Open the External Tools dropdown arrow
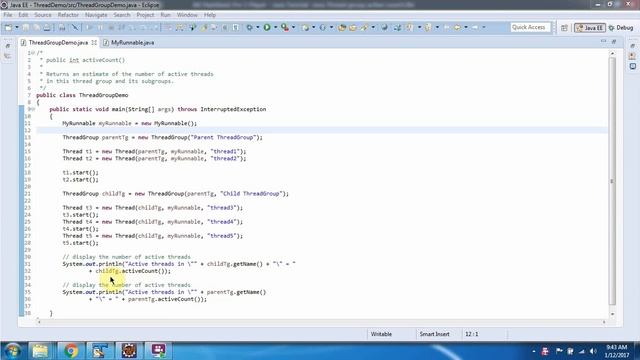Viewport: 640px width, 360px height. [x=293, y=27]
